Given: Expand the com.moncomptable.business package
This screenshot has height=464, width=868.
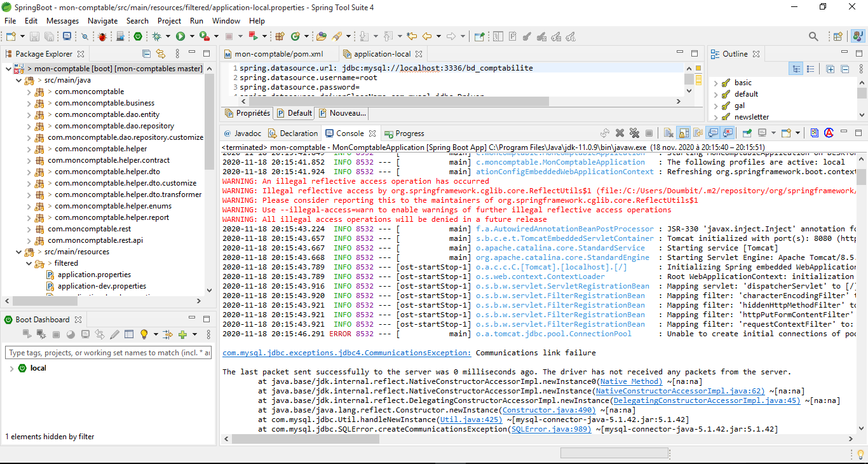Looking at the screenshot, I should [x=29, y=103].
